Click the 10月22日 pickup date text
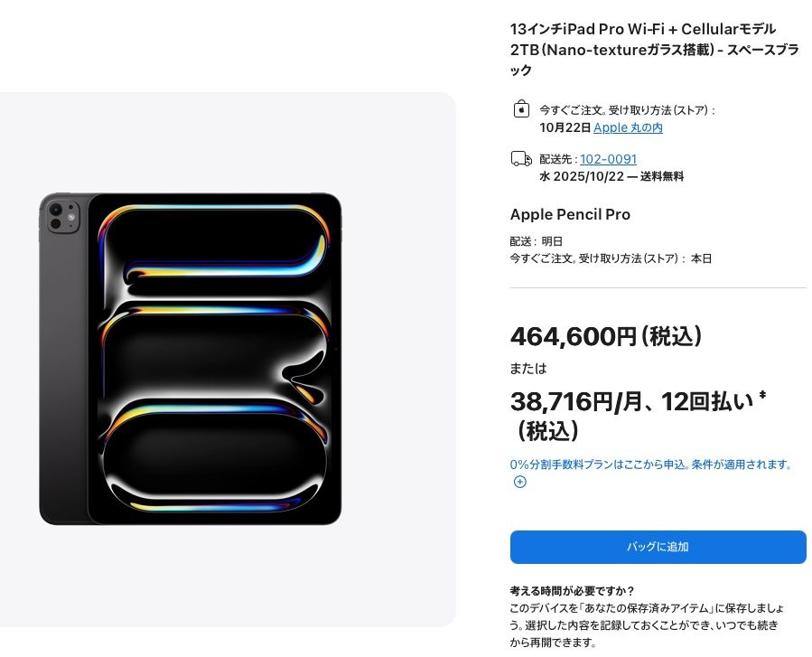 (565, 127)
